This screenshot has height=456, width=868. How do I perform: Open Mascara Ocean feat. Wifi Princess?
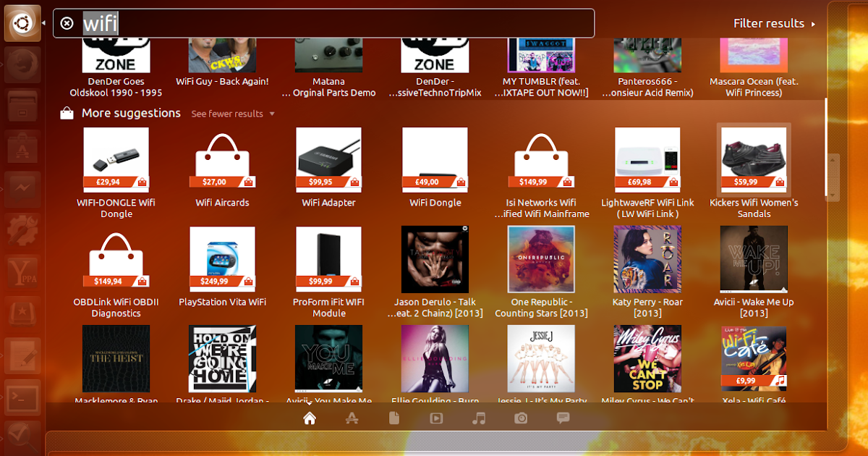coord(754,69)
